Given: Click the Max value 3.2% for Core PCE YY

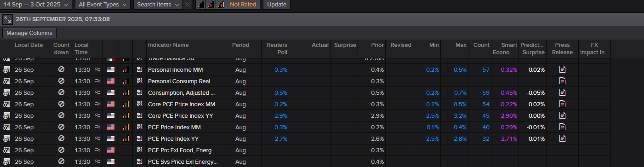Looking at the screenshot, I should (x=460, y=115).
